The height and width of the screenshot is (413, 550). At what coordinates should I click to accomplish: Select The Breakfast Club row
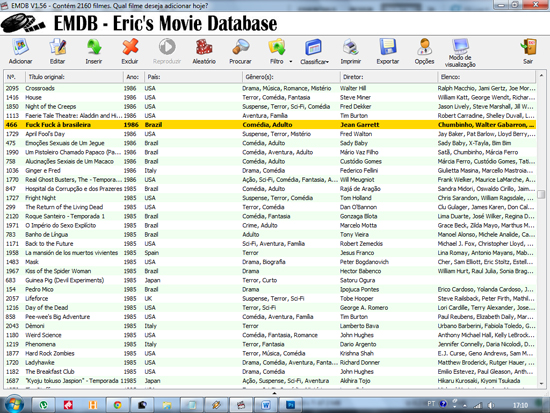click(x=270, y=372)
